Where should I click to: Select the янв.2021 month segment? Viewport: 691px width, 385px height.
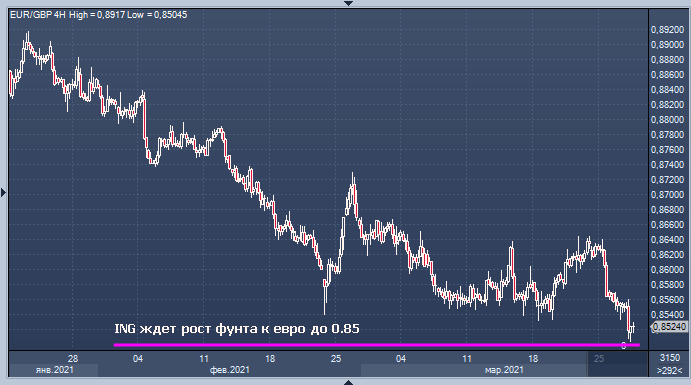coord(55,370)
